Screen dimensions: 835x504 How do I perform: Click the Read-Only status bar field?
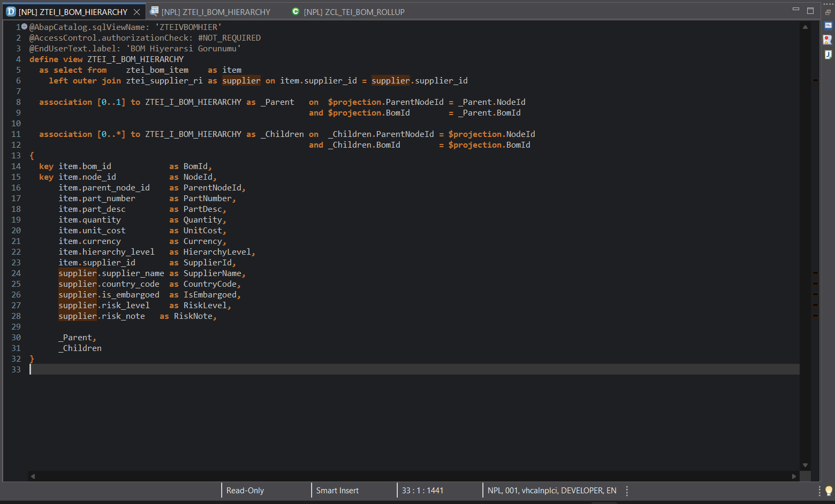(x=245, y=491)
